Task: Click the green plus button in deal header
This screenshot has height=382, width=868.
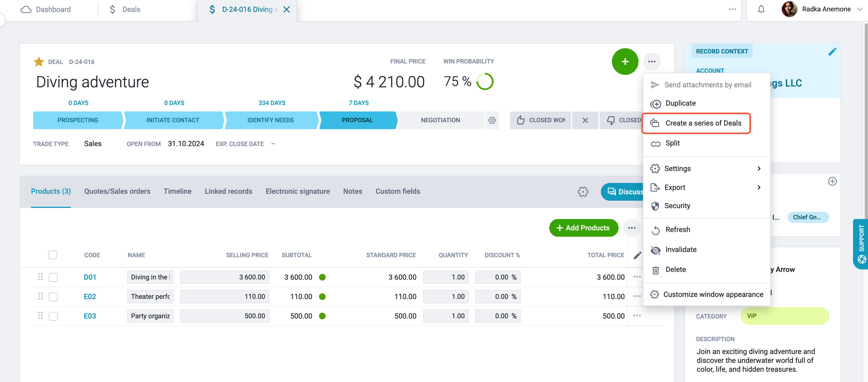Action: click(x=625, y=62)
